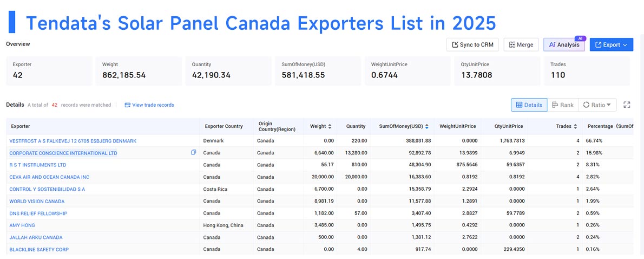This screenshot has height=259, width=644.
Task: Open the AI Analysis feature
Action: [x=564, y=45]
